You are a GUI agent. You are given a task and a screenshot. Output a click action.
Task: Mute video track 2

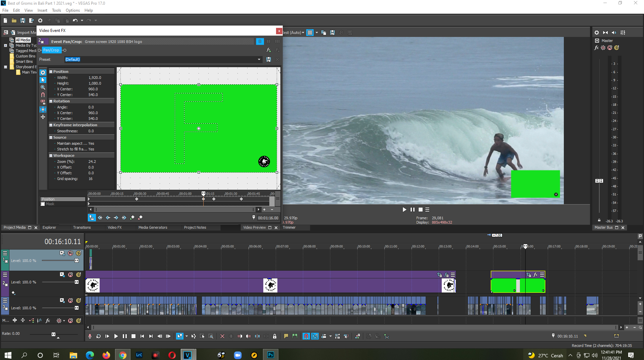pyautogui.click(x=70, y=275)
